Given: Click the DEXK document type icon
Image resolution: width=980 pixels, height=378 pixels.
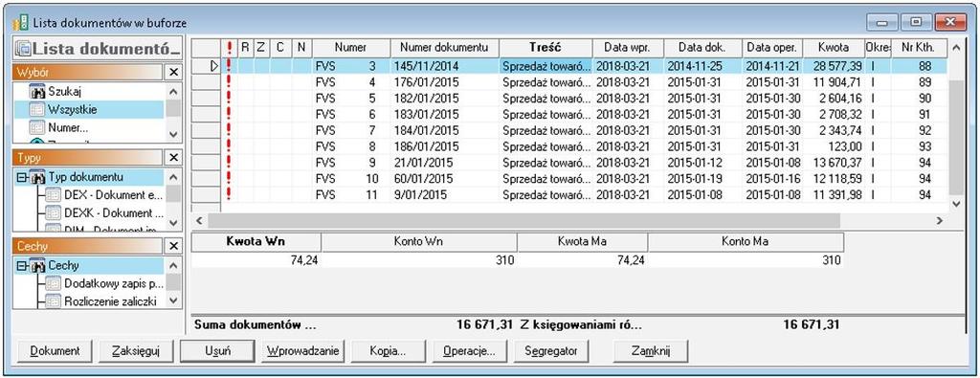Looking at the screenshot, I should (x=55, y=212).
